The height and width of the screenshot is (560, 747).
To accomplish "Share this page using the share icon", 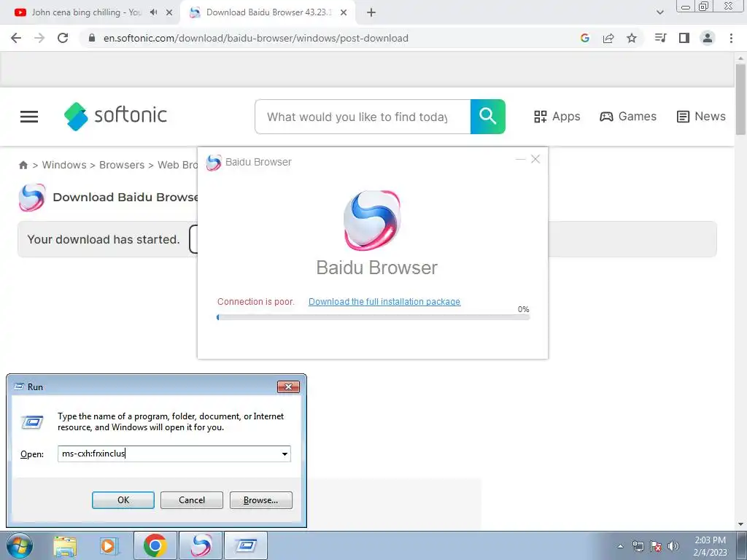I will [608, 38].
